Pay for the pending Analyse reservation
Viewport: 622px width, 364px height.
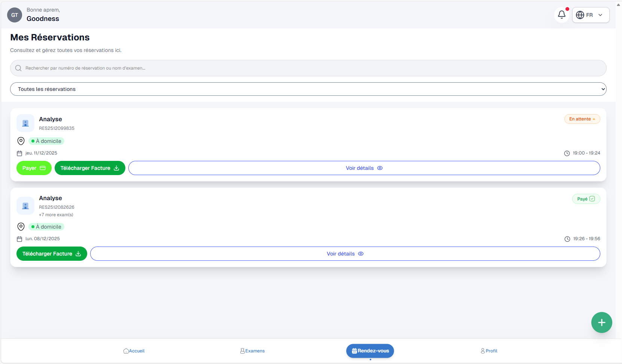[x=34, y=168]
